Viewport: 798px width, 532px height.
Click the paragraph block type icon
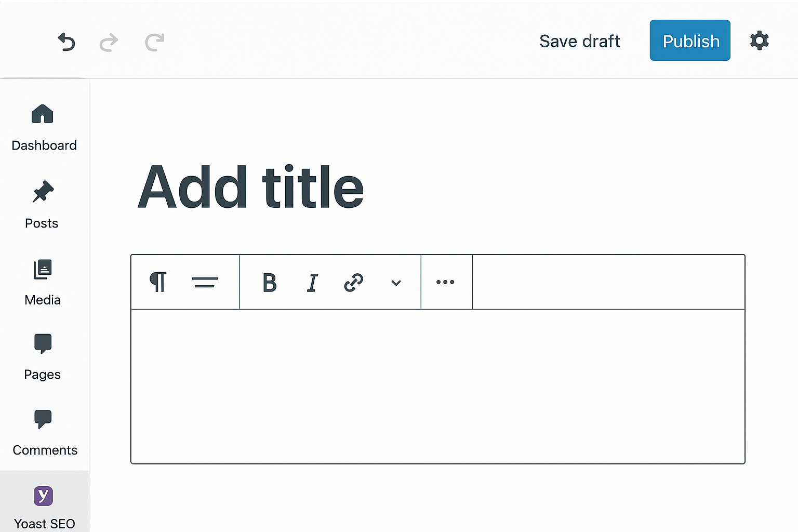tap(158, 282)
